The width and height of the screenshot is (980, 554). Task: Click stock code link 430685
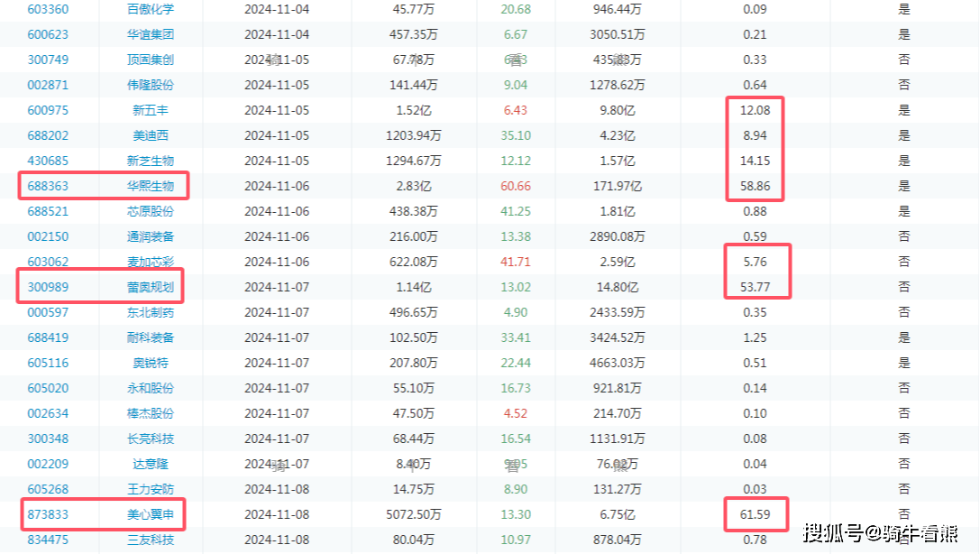pyautogui.click(x=48, y=161)
